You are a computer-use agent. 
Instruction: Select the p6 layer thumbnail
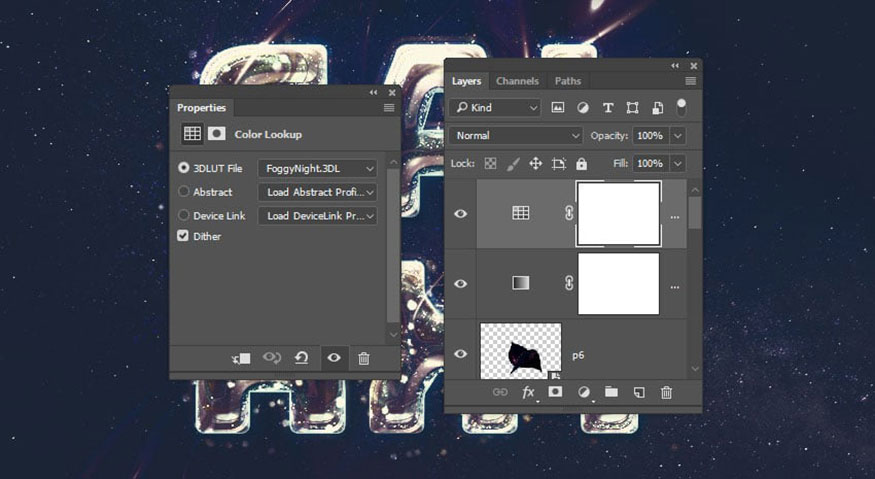pyautogui.click(x=521, y=351)
